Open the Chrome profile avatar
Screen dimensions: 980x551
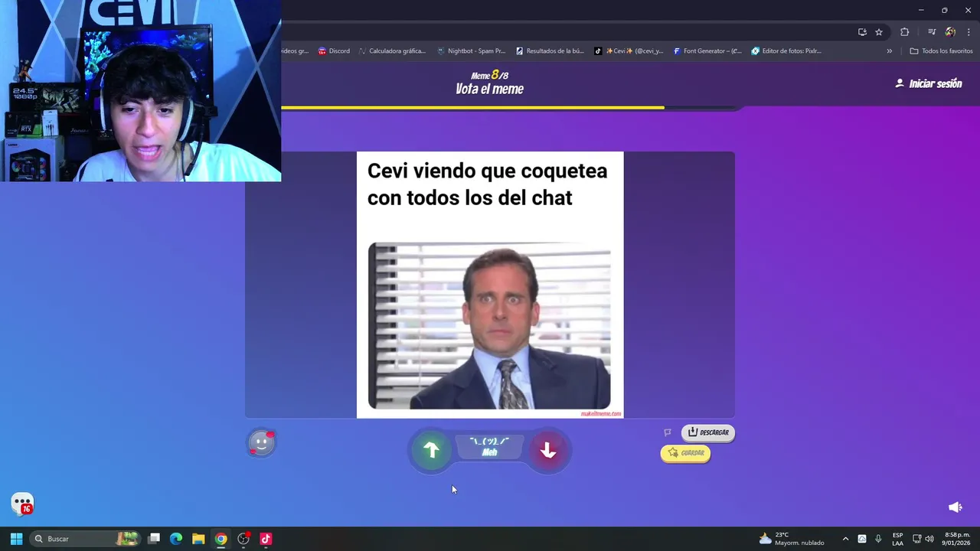click(950, 32)
